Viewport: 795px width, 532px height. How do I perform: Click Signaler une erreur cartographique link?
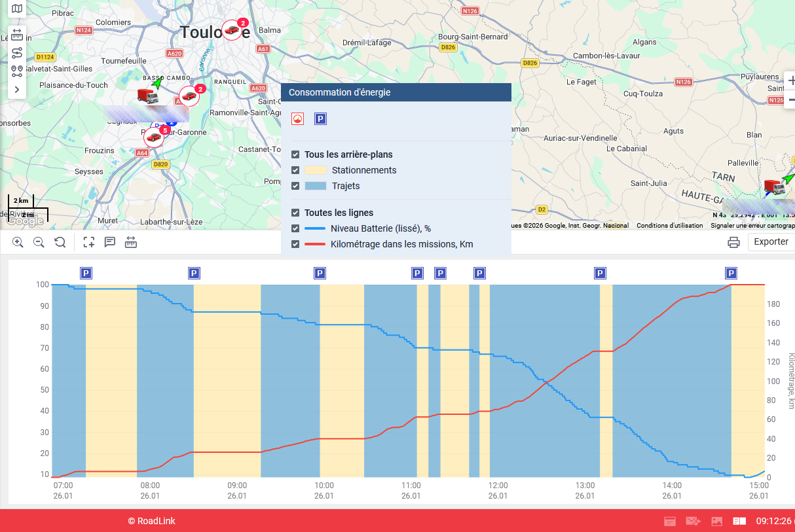point(752,226)
